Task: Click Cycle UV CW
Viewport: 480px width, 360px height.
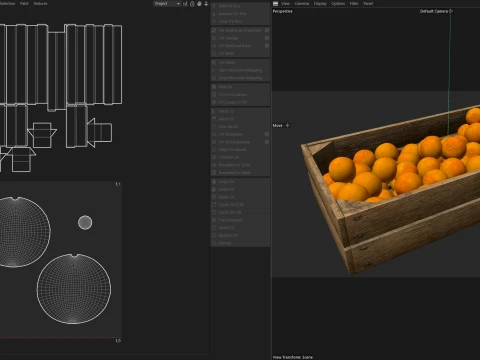Action: click(x=240, y=212)
